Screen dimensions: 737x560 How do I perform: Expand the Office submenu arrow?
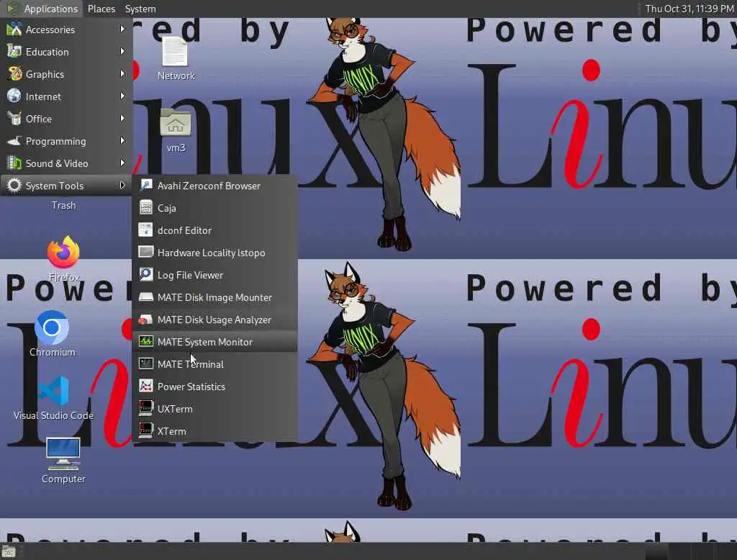pyautogui.click(x=122, y=119)
